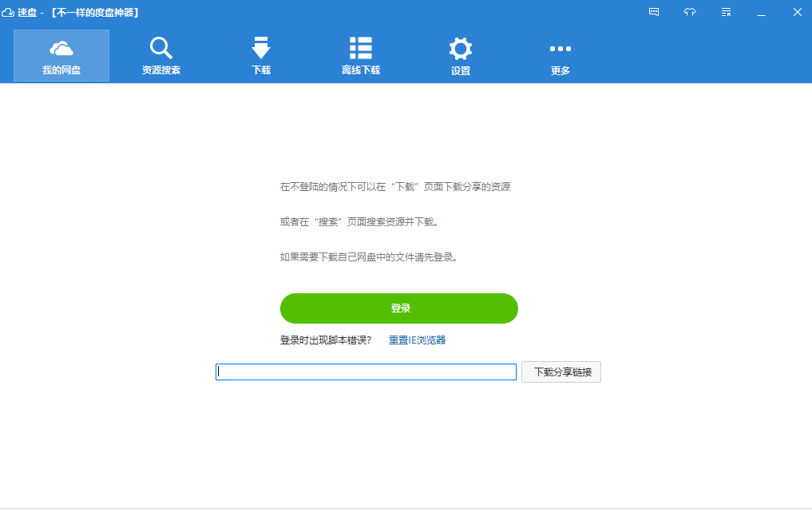Open the feedback message icon in title bar
Viewport: 812px width, 525px height.
tap(654, 12)
